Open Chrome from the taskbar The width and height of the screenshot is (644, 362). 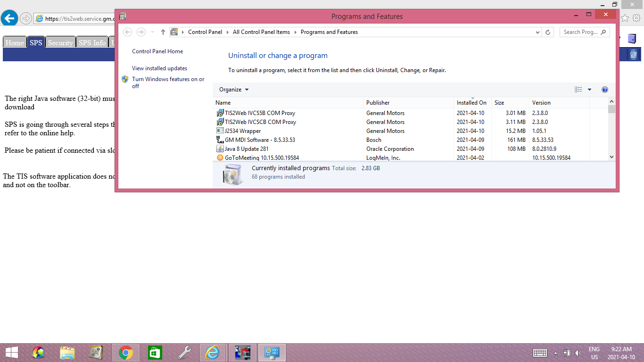[125, 353]
